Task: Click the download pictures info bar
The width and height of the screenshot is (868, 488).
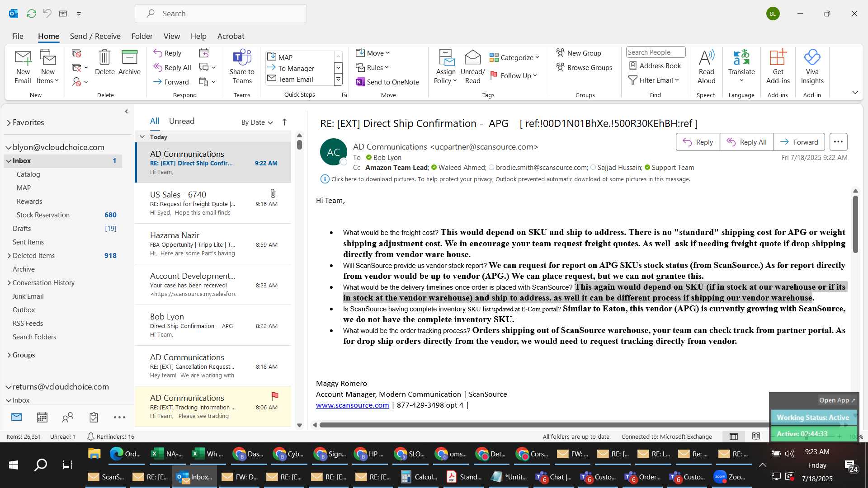Action: point(505,179)
